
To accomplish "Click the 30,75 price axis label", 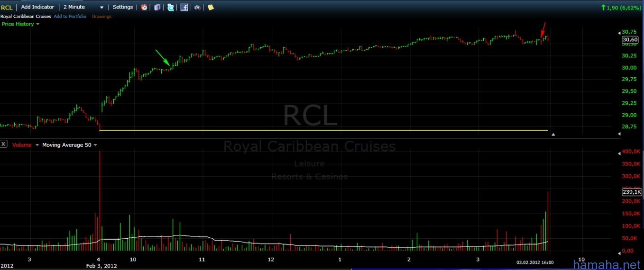I will [x=629, y=32].
